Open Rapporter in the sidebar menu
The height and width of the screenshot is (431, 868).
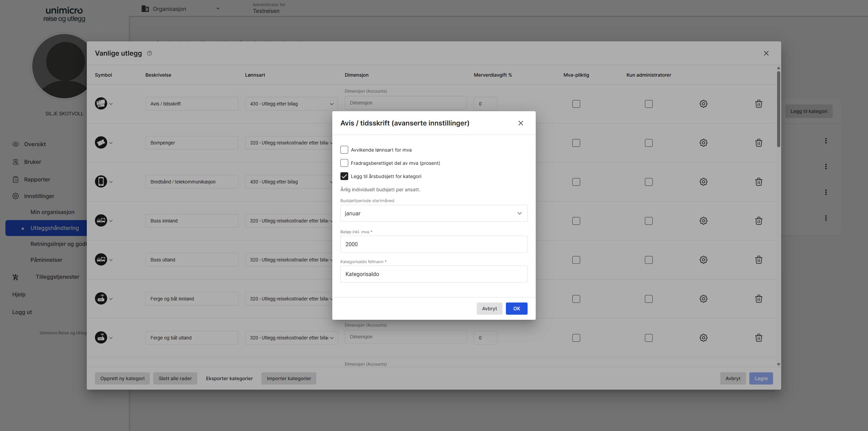37,179
